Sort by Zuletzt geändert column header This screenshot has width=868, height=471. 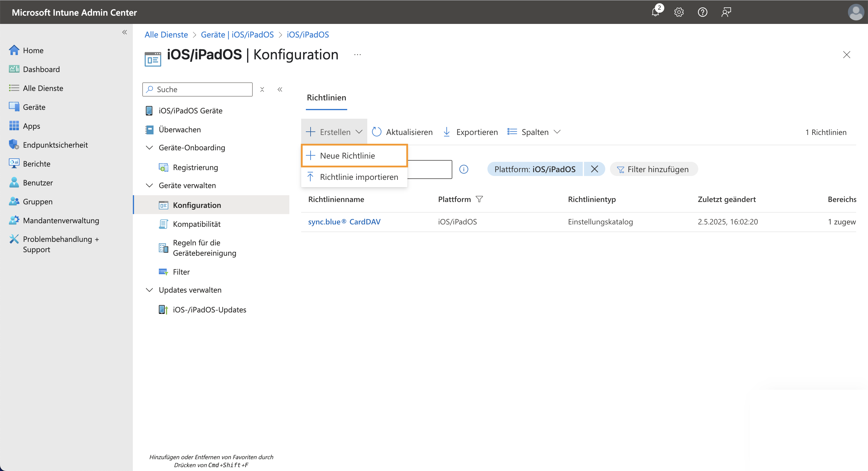[727, 199]
